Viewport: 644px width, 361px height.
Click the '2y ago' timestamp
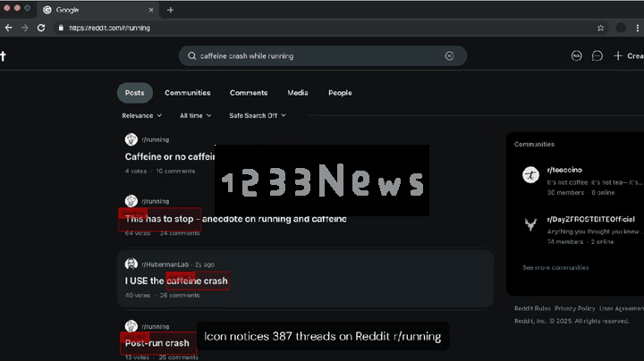[205, 264]
